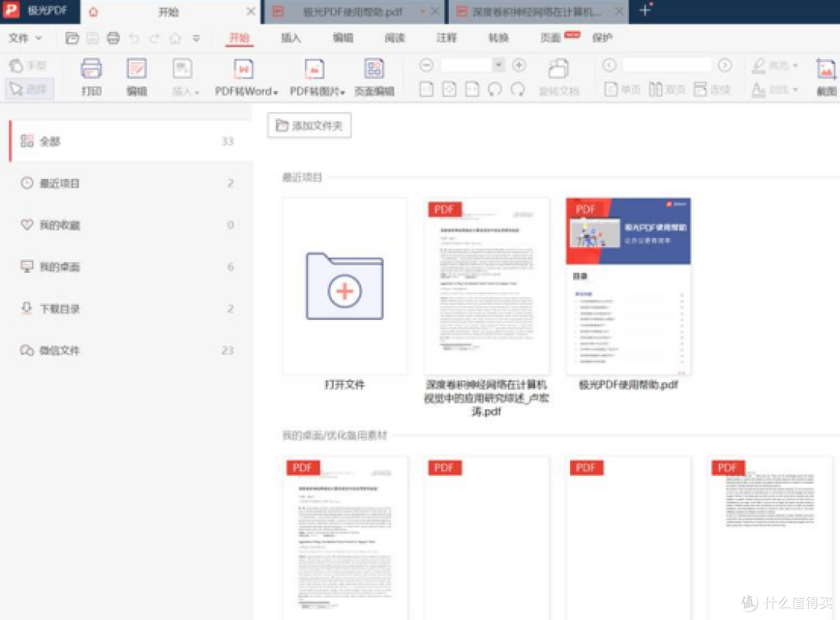Choose 连续 continuous view

point(712,89)
